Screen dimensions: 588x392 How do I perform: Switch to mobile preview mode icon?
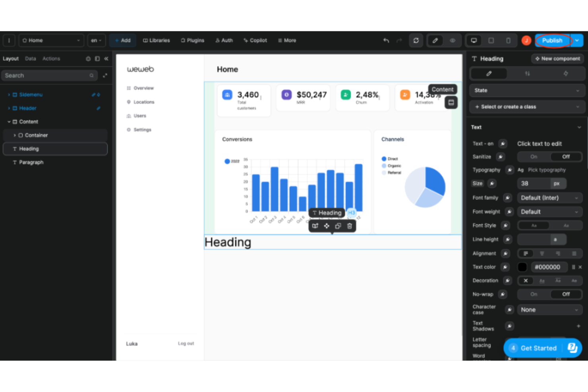pos(509,40)
